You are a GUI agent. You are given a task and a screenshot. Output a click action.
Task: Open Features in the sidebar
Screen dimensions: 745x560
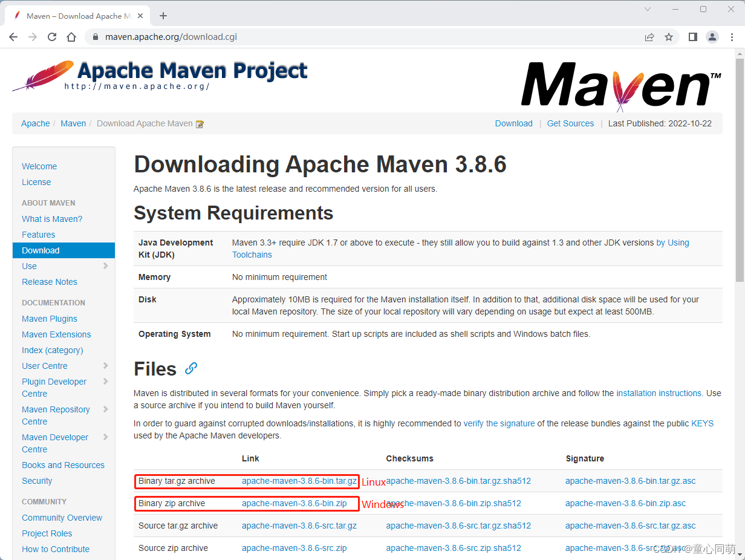click(x=38, y=235)
